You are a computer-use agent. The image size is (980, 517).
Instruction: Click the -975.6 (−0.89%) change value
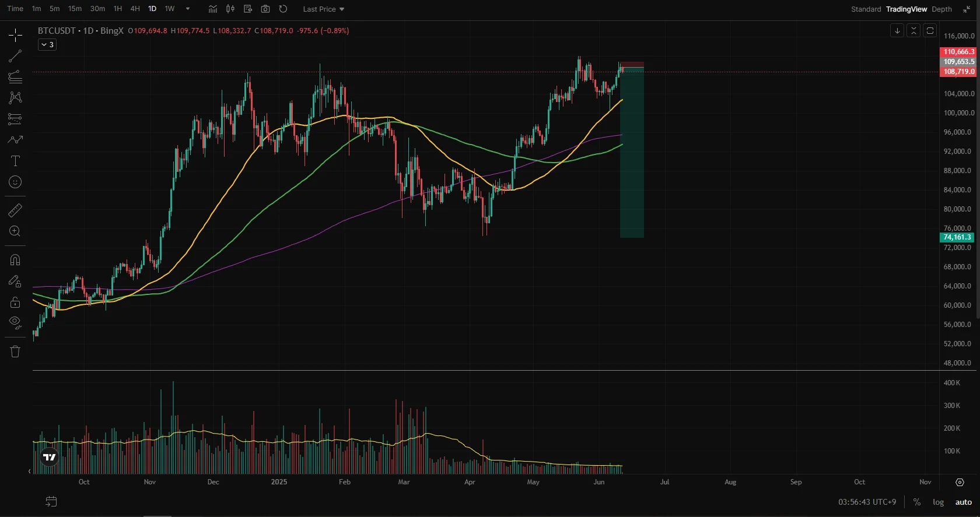pos(323,30)
